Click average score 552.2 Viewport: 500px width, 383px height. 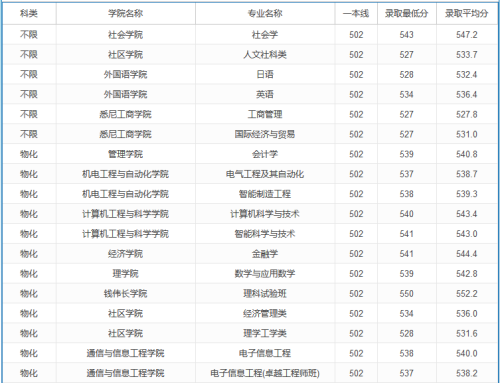(x=467, y=294)
